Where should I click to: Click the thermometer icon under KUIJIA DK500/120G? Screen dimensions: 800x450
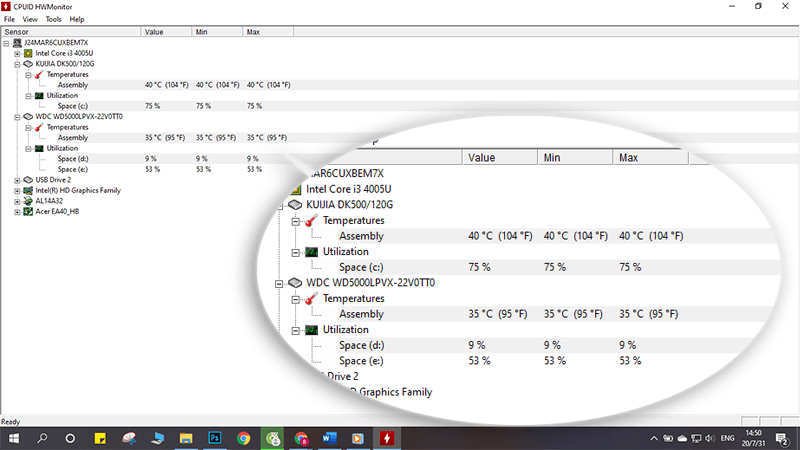39,74
